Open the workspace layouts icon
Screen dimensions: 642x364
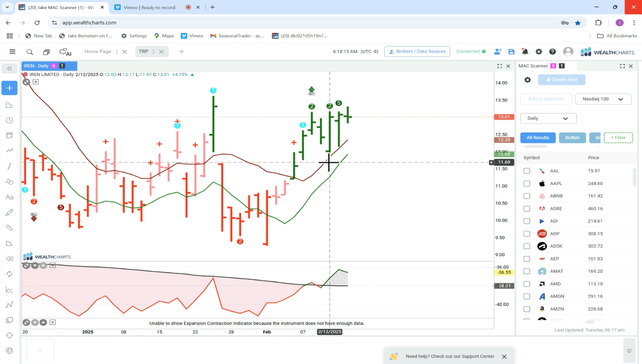pos(46,52)
